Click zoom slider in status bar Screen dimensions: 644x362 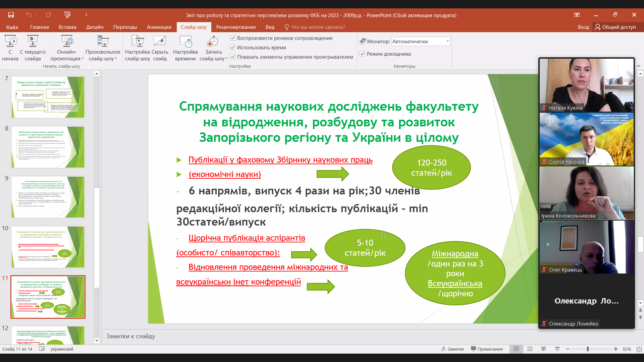tap(588, 349)
